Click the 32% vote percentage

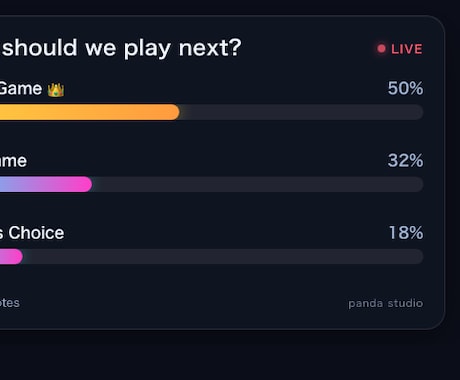coord(405,161)
